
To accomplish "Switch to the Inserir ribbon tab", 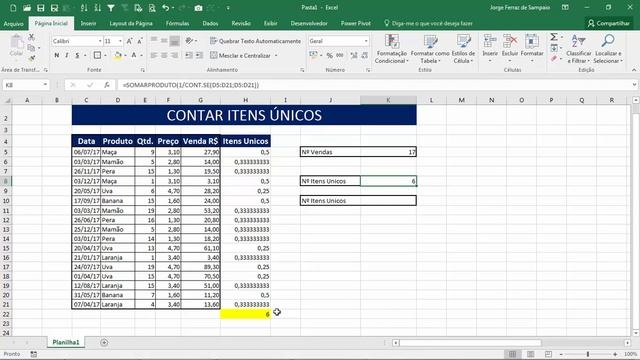I will click(x=88, y=24).
